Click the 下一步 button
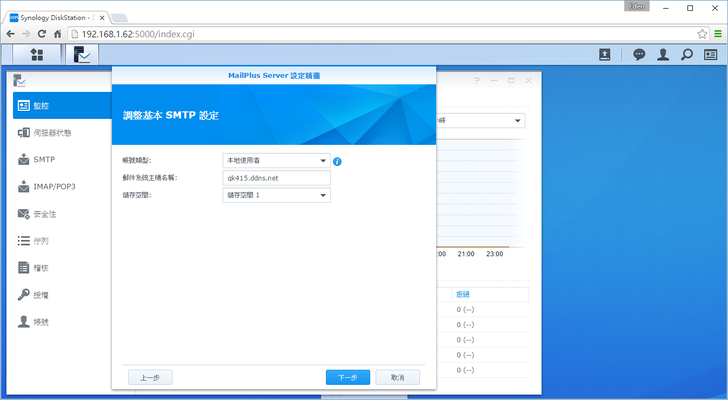Viewport: 728px width, 400px height. pos(348,377)
